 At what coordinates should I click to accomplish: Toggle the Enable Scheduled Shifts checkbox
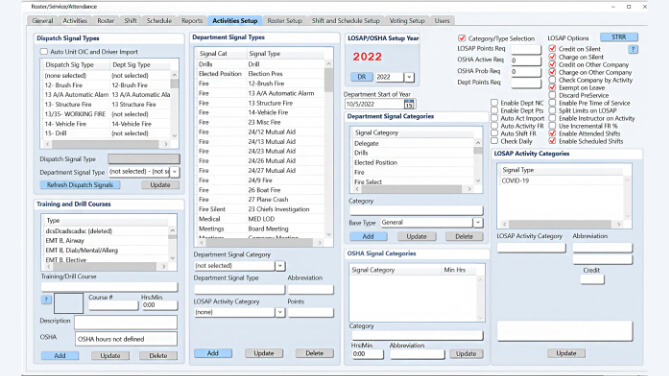tap(552, 141)
